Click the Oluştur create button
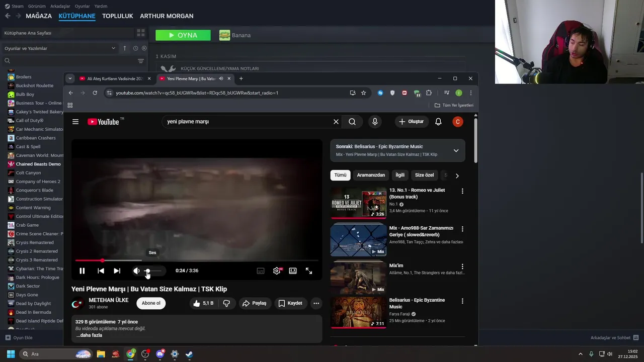The width and height of the screenshot is (644, 362). pyautogui.click(x=412, y=122)
